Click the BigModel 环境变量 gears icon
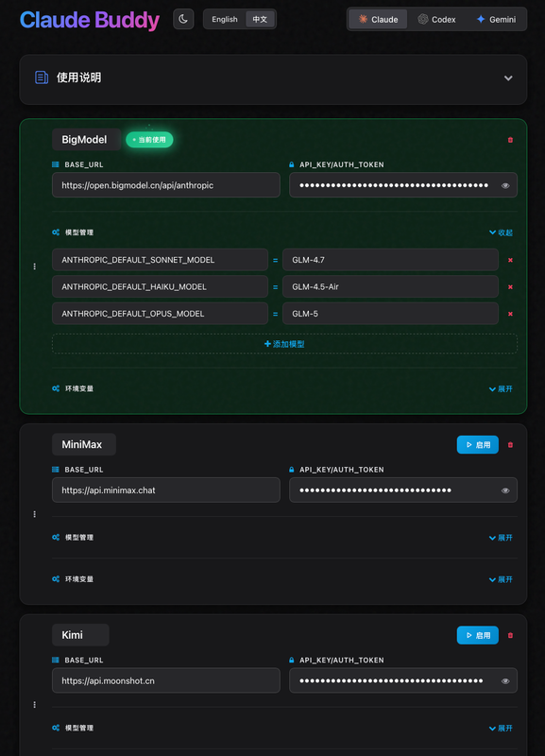Viewport: 545px width, 756px height. [x=56, y=388]
